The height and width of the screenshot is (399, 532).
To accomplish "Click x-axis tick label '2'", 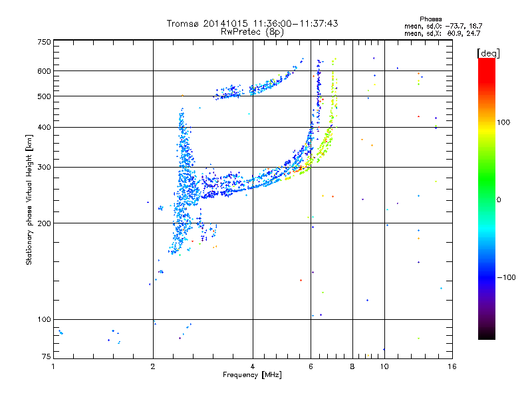I will tap(153, 367).
